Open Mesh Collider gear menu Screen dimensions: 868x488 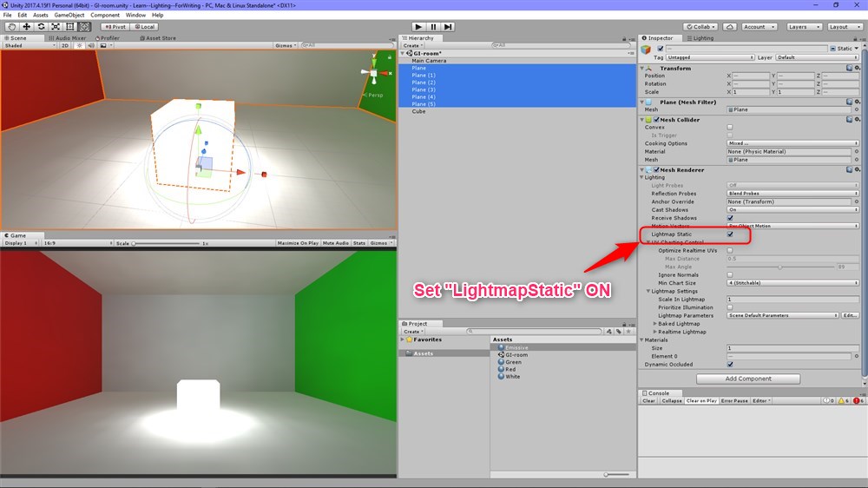click(857, 120)
